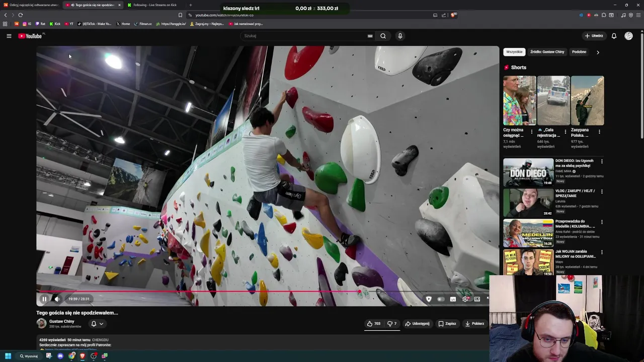Start voice search with the microphone icon
This screenshot has height=362, width=644.
click(x=400, y=36)
